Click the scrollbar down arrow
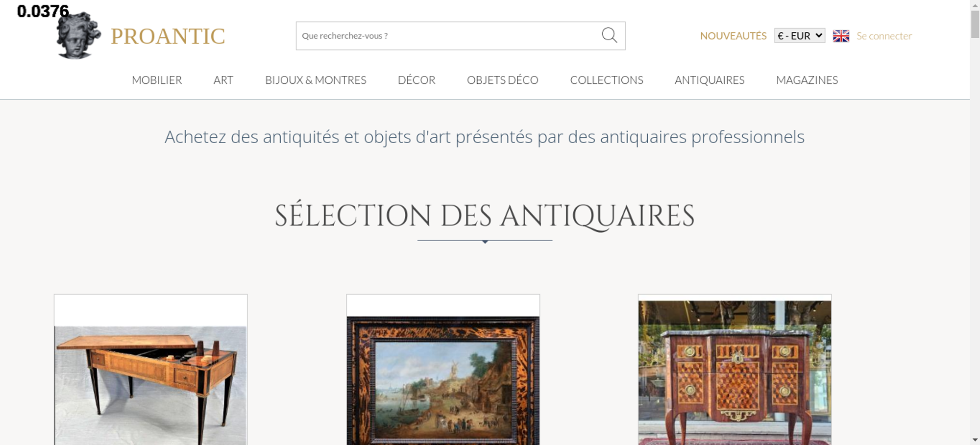Viewport: 980px width, 445px height. (975, 440)
